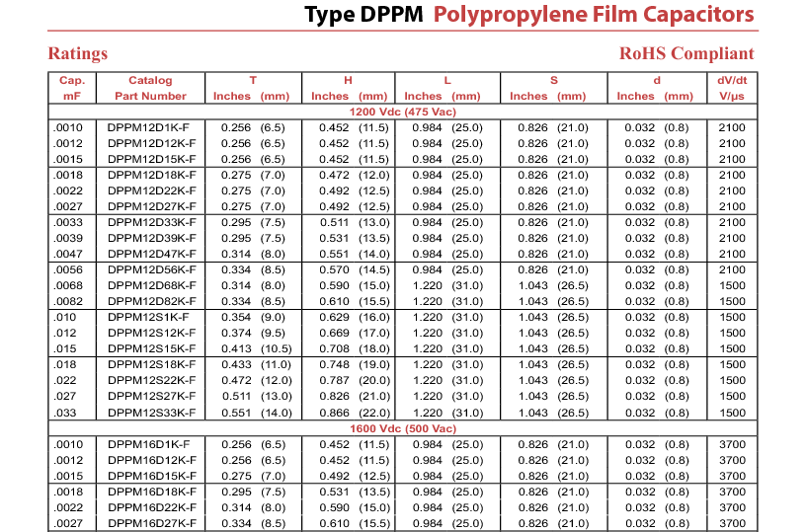806x532 pixels.
Task: Select the "Catalog Part Number" column header
Action: tap(150, 88)
